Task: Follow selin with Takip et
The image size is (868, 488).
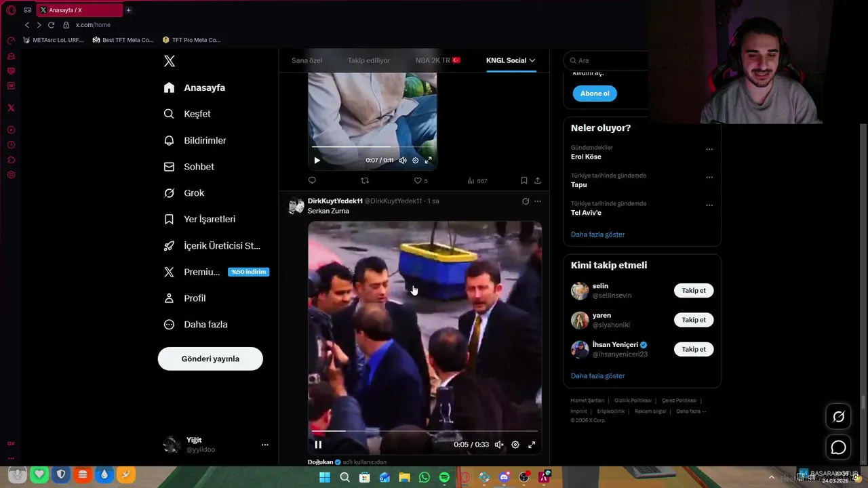Action: pyautogui.click(x=694, y=291)
